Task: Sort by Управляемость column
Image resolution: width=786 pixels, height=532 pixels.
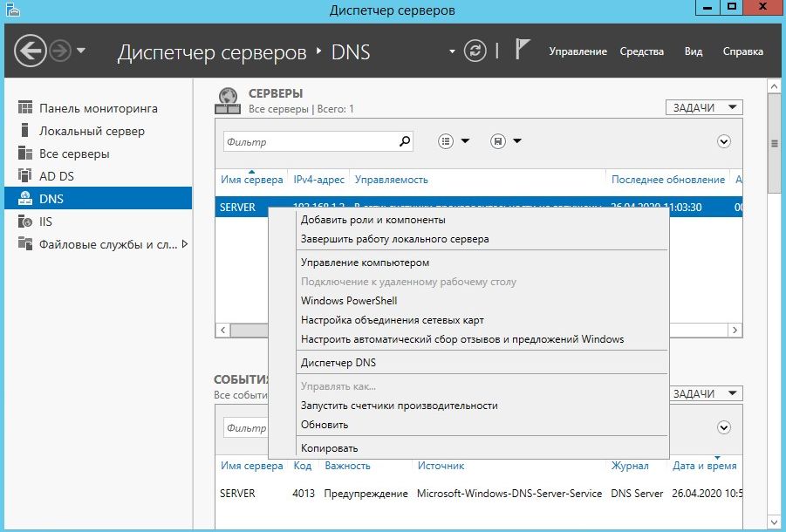Action: 392,180
